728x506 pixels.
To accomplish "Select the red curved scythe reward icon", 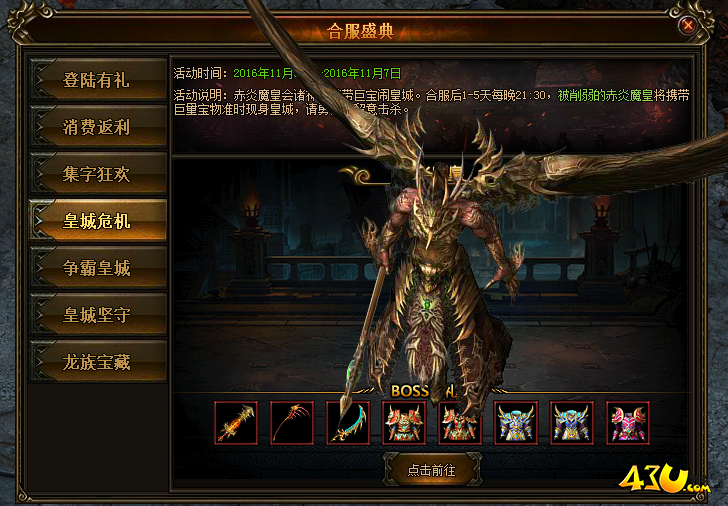I will (292, 423).
